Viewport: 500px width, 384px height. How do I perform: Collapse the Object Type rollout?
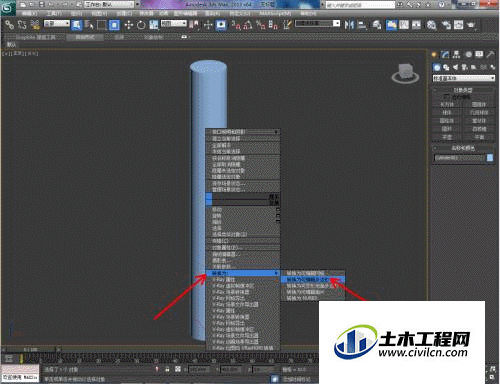pyautogui.click(x=463, y=90)
